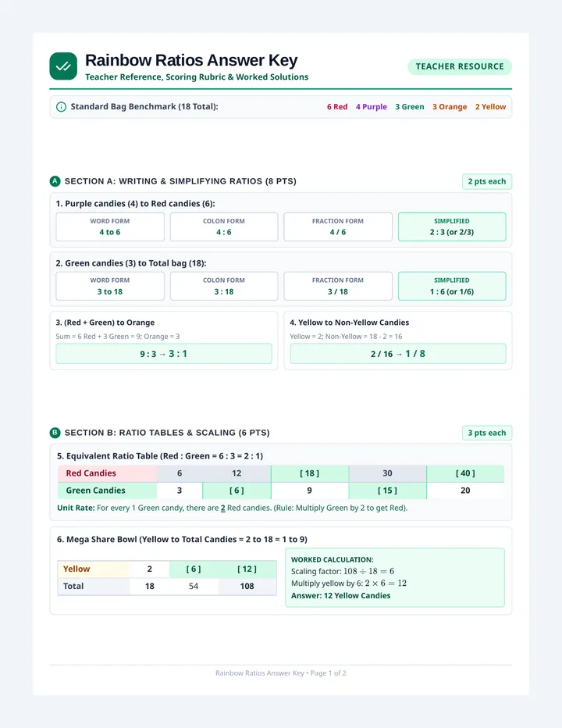The height and width of the screenshot is (728, 562).
Task: Select the '4 Purple' benchmark label
Action: pyautogui.click(x=372, y=107)
